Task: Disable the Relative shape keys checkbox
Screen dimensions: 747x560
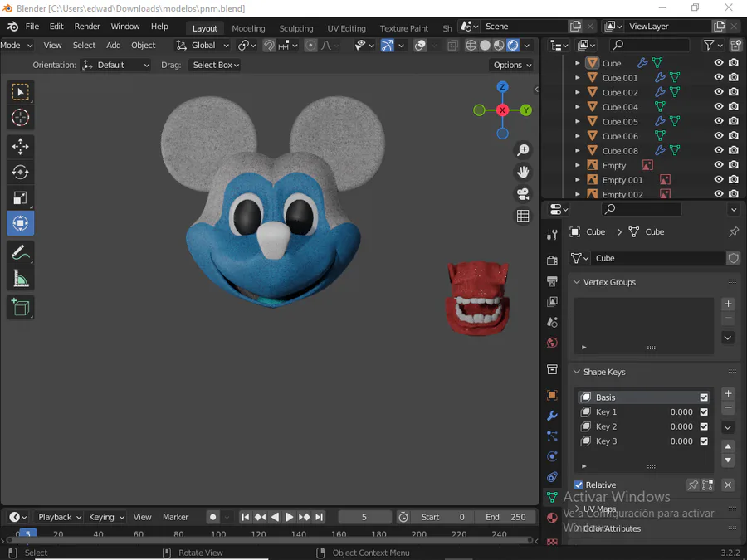Action: point(579,485)
